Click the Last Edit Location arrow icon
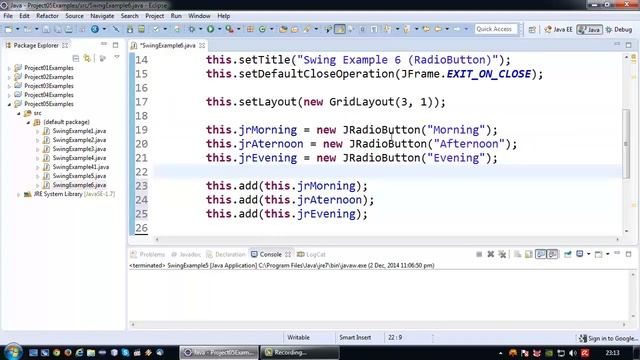640x360 pixels. click(426, 29)
